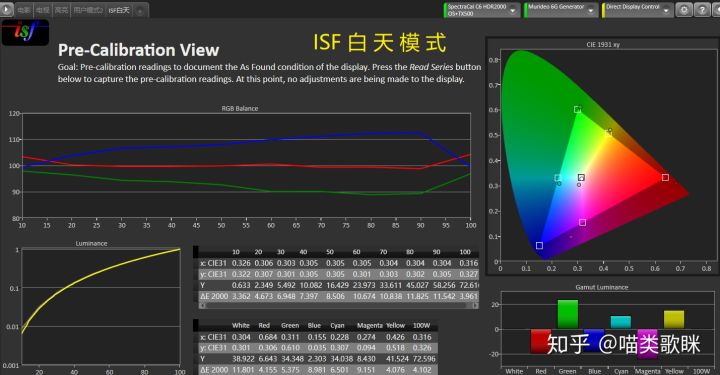The width and height of the screenshot is (720, 375).
Task: Click the ΔE 2000 value 8.506 in grayscale table
Action: point(335,297)
